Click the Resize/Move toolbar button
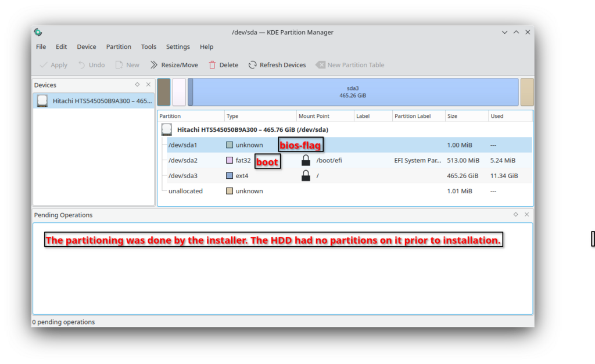This screenshot has width=595, height=364. pos(174,65)
